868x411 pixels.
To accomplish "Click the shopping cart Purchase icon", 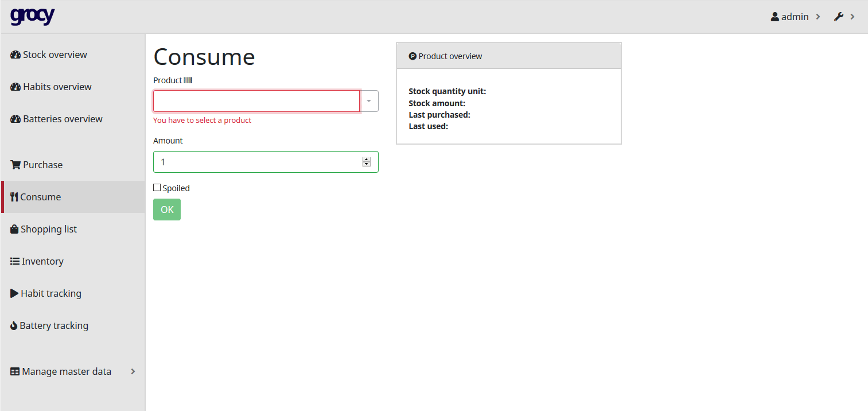I will (15, 165).
